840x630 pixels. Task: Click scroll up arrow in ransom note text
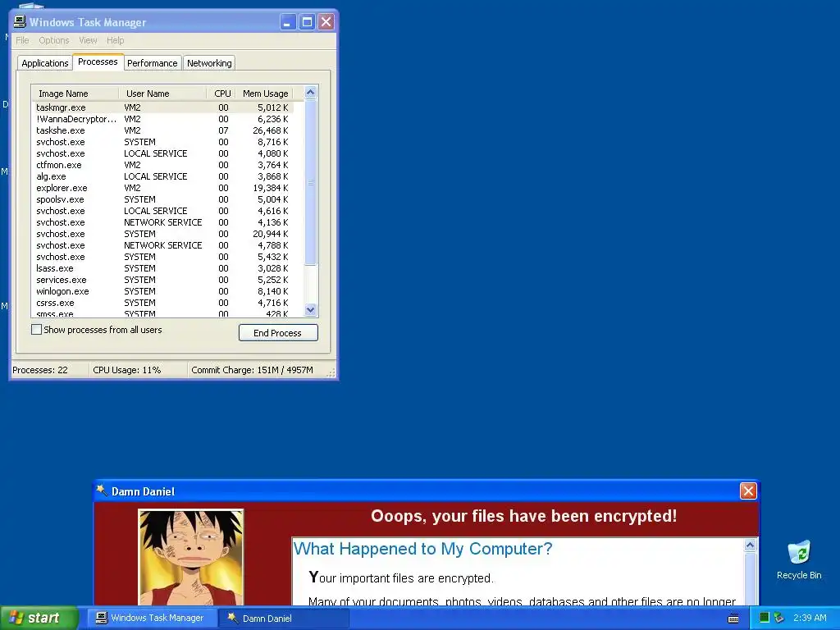[750, 546]
